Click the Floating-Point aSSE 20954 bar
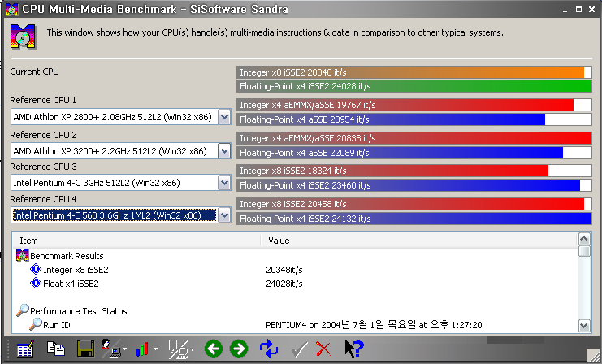Image resolution: width=602 pixels, height=364 pixels. click(414, 119)
